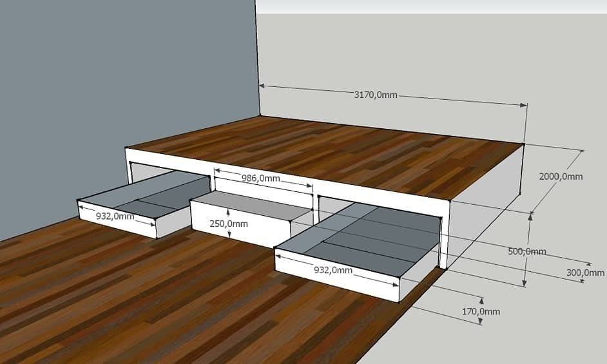Click the 500,0mm platform height dimension
Screen dimensions: 607x364
[526, 251]
